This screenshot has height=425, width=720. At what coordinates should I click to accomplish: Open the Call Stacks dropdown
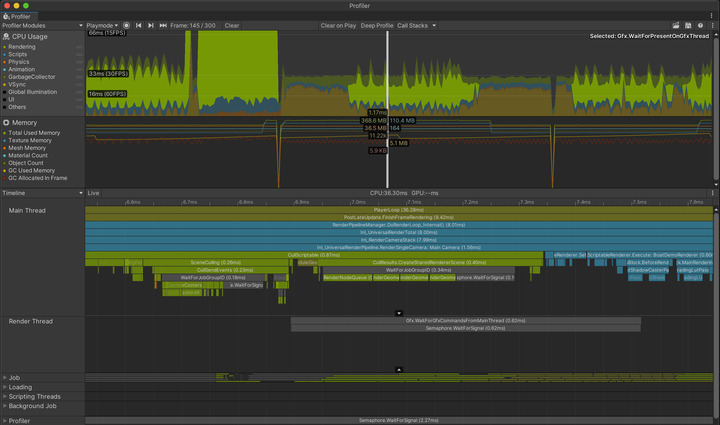(415, 25)
